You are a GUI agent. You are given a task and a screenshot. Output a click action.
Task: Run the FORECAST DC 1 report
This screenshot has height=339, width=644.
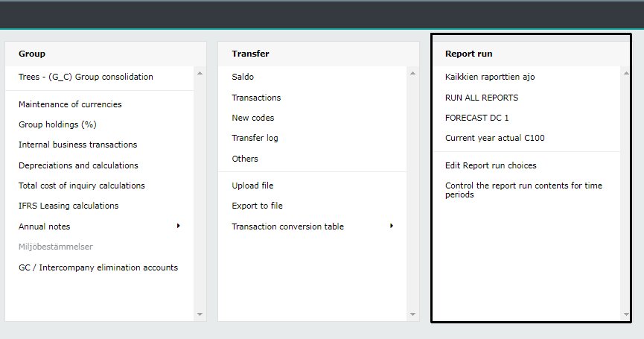tap(476, 118)
